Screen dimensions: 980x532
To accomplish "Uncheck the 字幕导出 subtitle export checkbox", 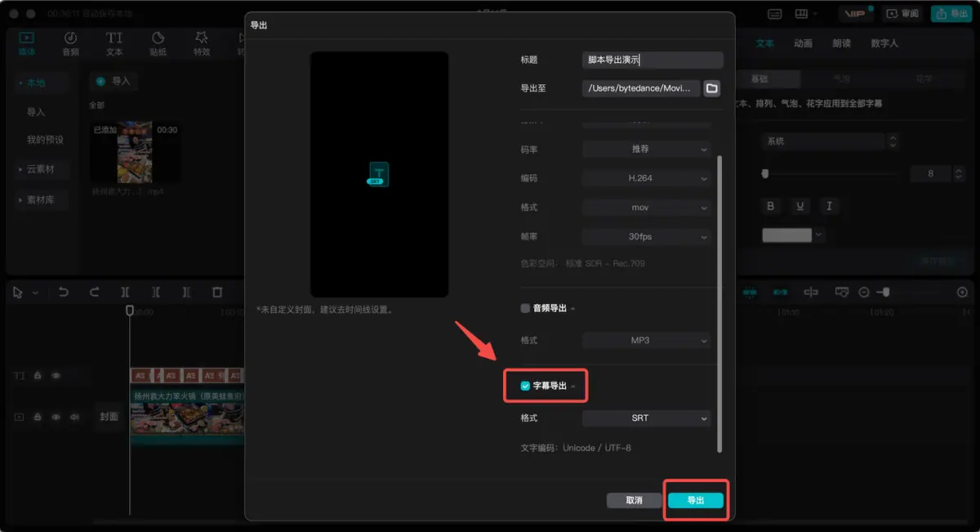I will pyautogui.click(x=525, y=386).
